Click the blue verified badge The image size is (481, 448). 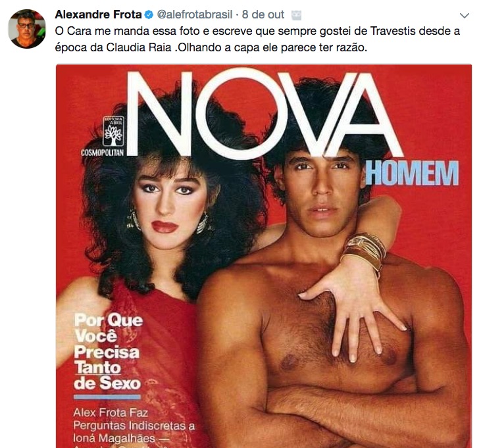pyautogui.click(x=149, y=14)
